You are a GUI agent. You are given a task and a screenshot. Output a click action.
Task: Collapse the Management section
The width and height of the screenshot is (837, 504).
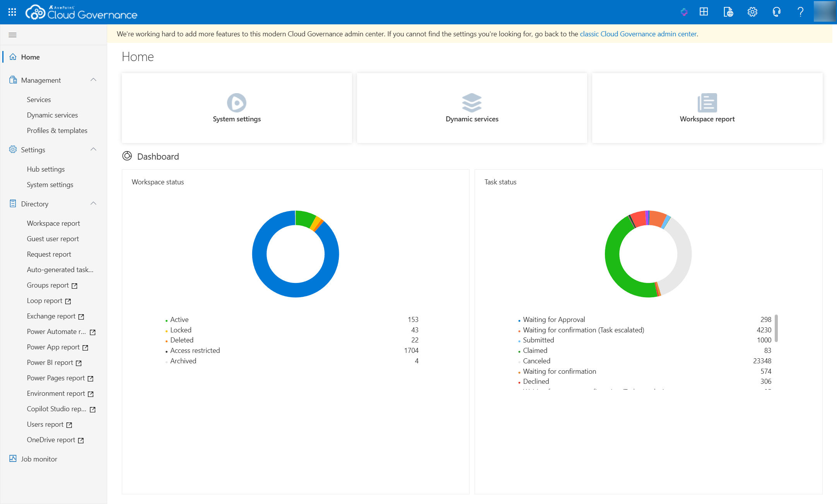[x=93, y=80]
